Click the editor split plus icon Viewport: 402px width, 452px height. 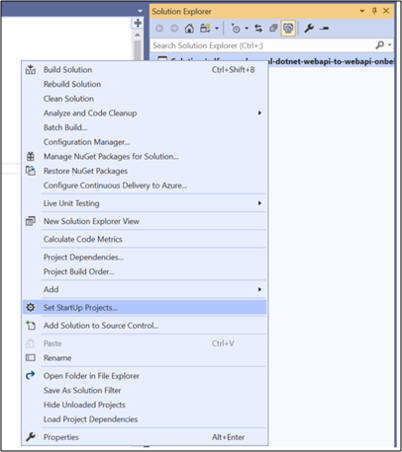click(x=138, y=23)
